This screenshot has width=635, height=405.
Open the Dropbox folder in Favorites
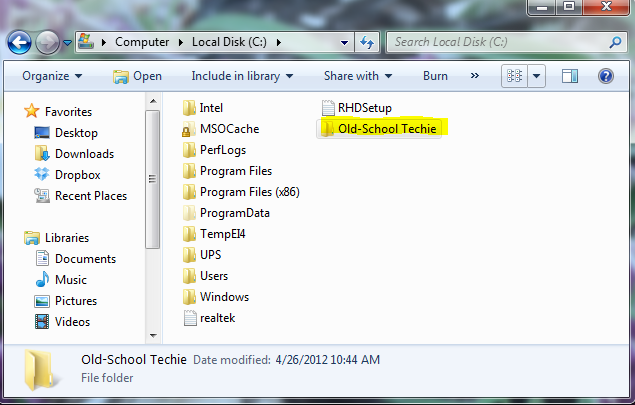coord(75,175)
